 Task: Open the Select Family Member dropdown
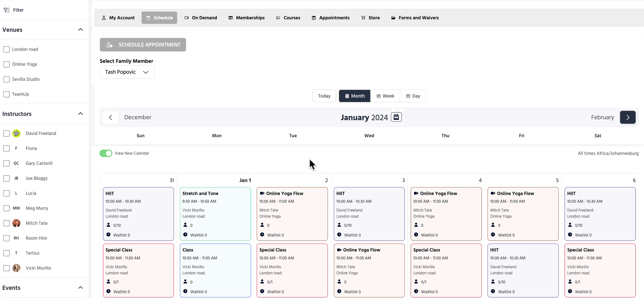click(127, 72)
